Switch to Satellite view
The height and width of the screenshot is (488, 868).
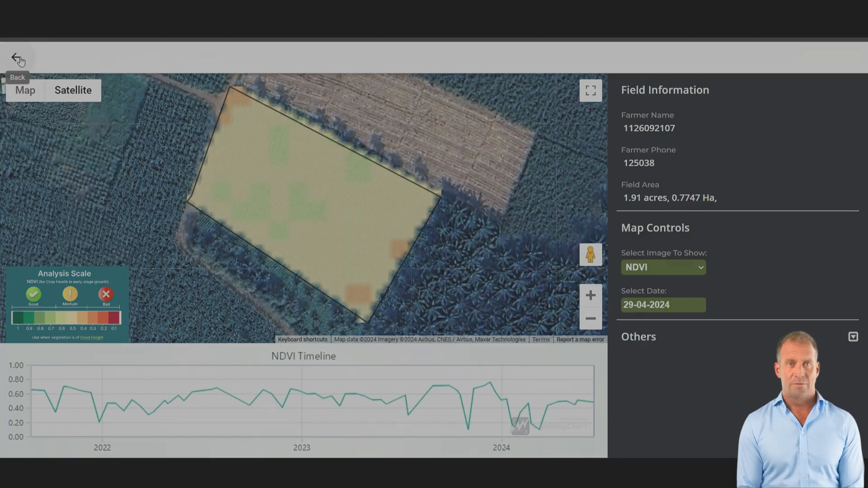[73, 90]
